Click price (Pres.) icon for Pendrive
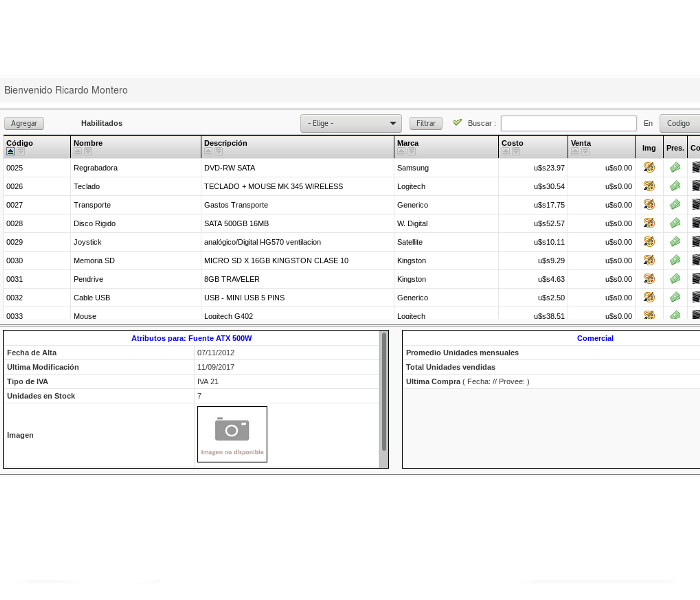This screenshot has height=600, width=700. (675, 279)
